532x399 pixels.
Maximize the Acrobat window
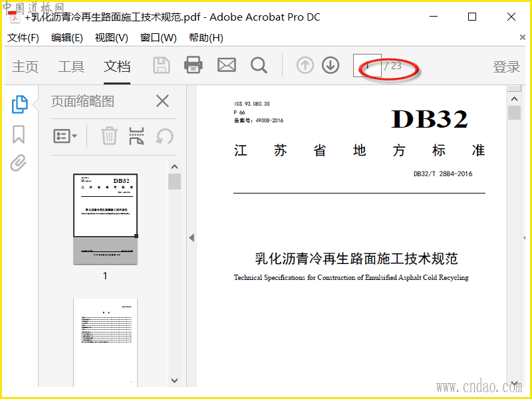point(472,17)
